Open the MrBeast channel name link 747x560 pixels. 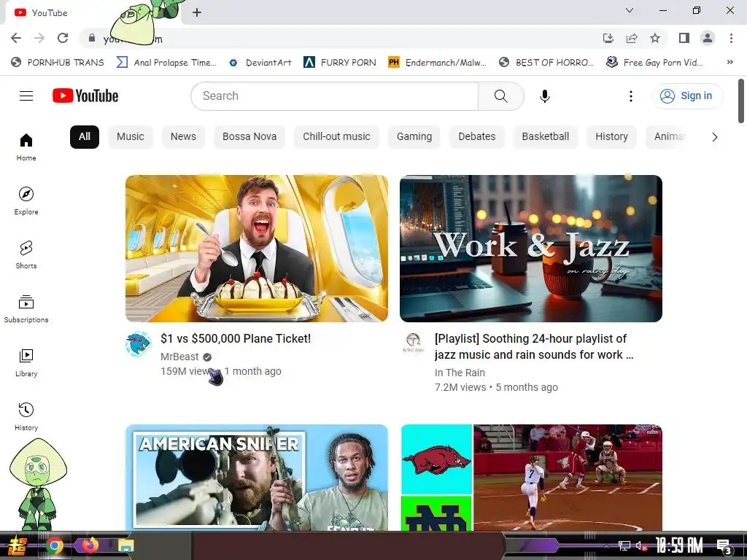[x=179, y=357]
